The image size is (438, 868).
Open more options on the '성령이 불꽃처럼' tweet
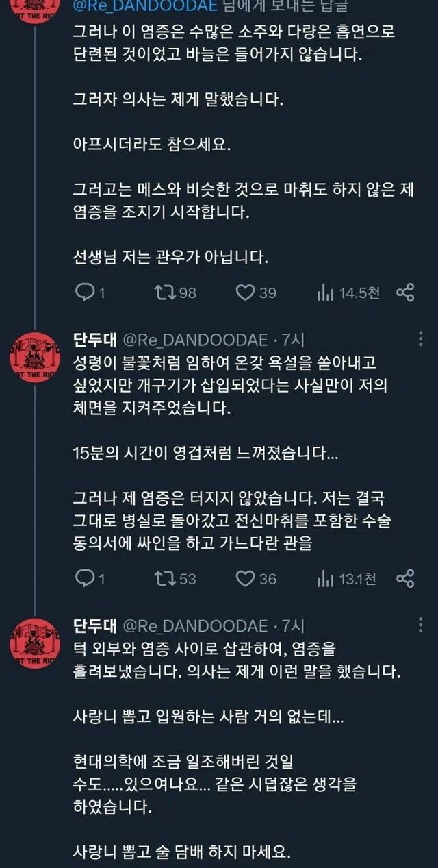(x=420, y=339)
